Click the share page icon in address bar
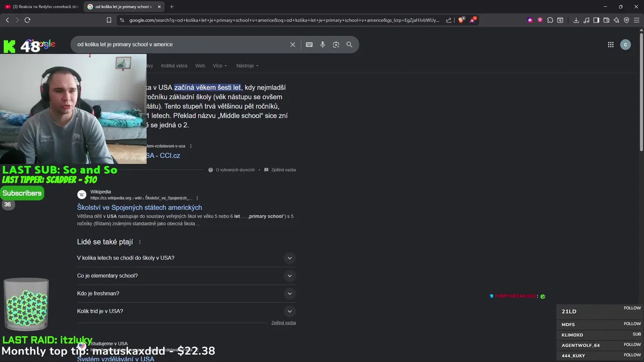The width and height of the screenshot is (644, 362). click(449, 20)
